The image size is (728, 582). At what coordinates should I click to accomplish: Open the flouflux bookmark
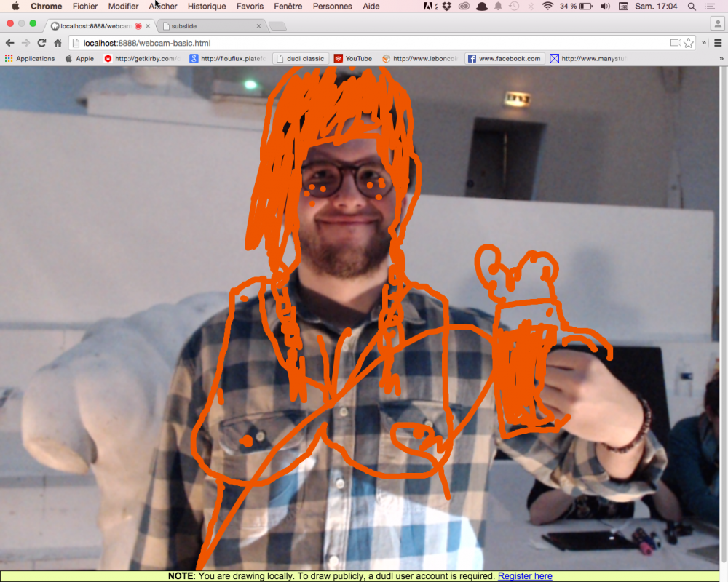(228, 58)
